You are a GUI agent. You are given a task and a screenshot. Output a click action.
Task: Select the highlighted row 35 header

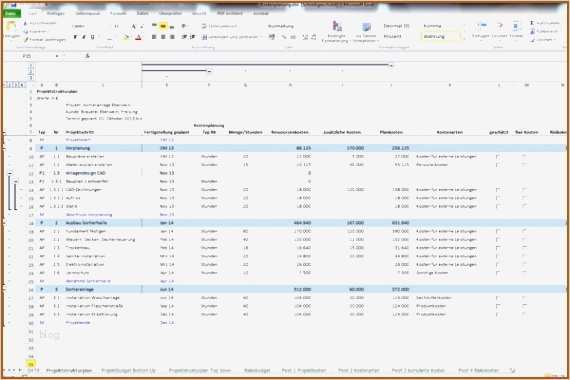pyautogui.click(x=31, y=364)
